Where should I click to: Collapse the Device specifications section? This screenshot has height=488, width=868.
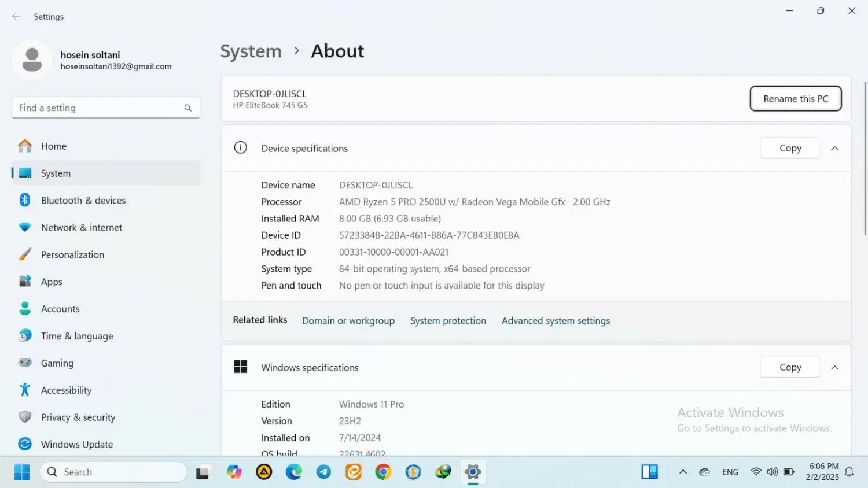tap(834, 149)
